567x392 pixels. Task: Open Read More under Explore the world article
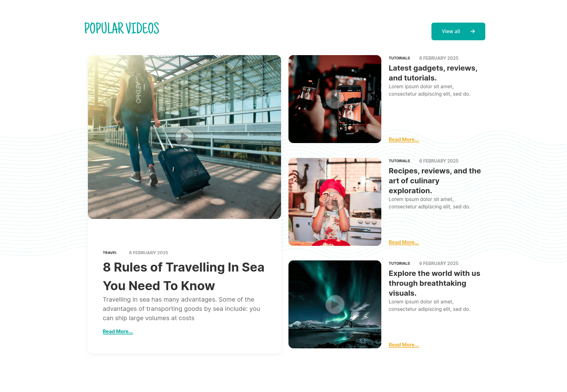click(x=404, y=345)
